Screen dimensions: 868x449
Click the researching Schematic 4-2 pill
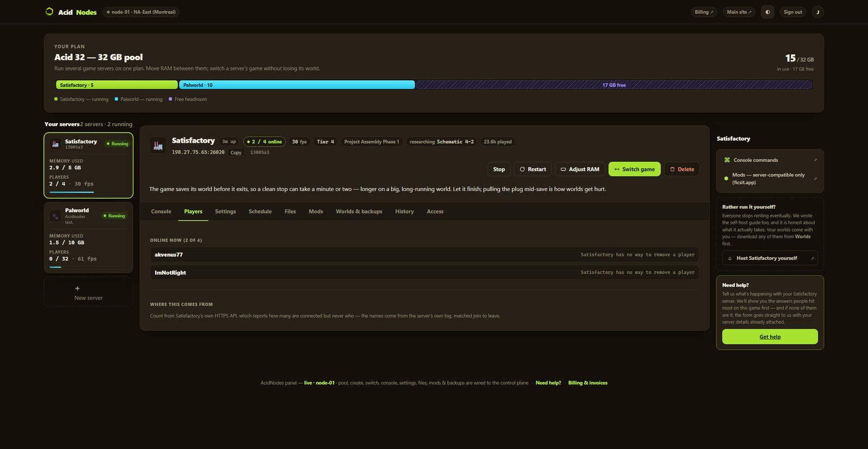(x=442, y=142)
